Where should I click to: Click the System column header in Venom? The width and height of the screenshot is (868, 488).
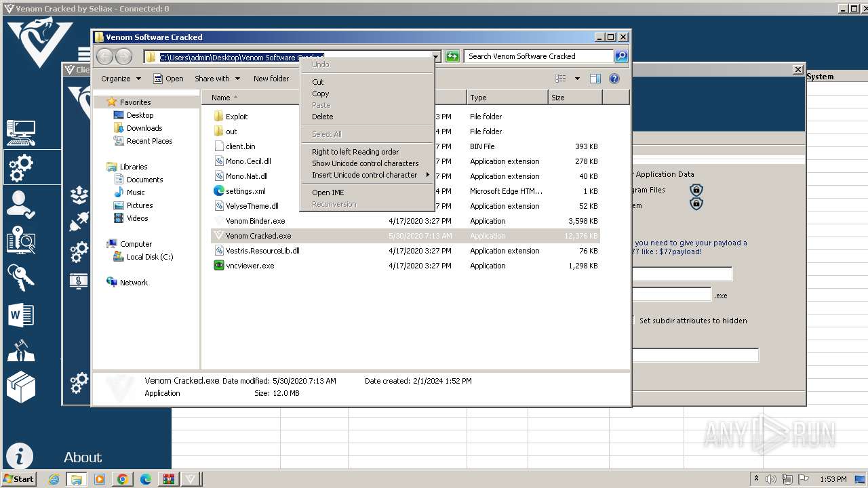click(x=820, y=77)
